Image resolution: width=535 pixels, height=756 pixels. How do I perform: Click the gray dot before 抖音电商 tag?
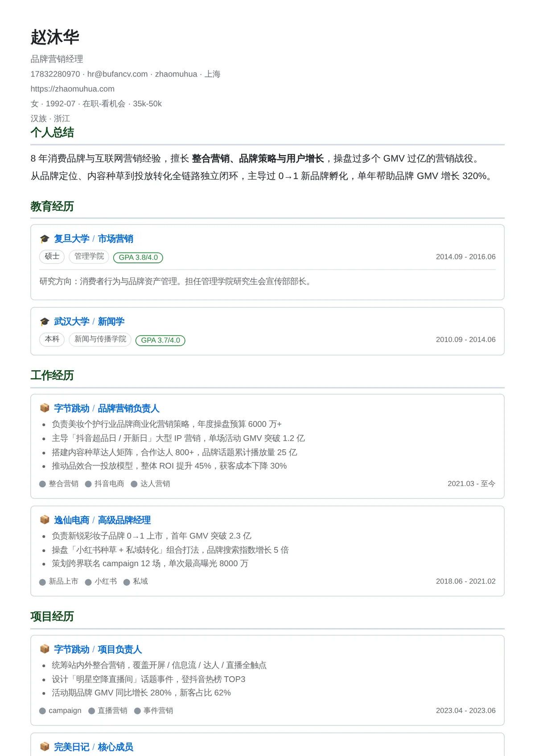[x=88, y=484]
